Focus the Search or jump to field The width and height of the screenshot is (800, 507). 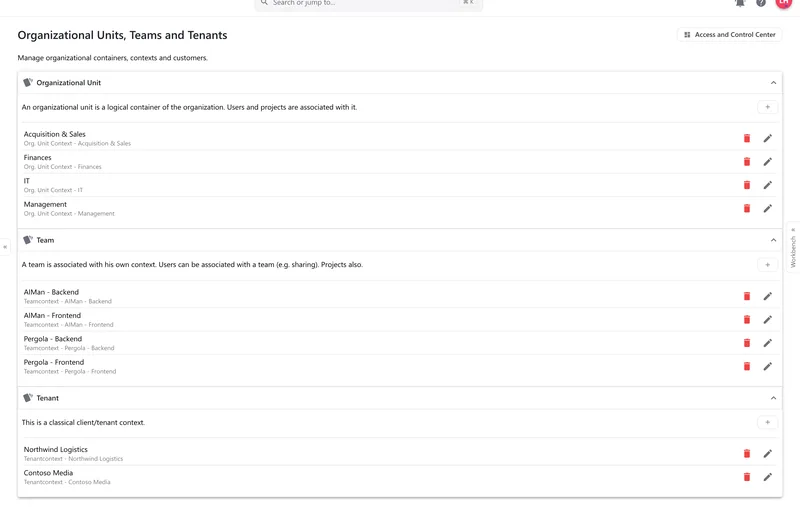point(368,3)
